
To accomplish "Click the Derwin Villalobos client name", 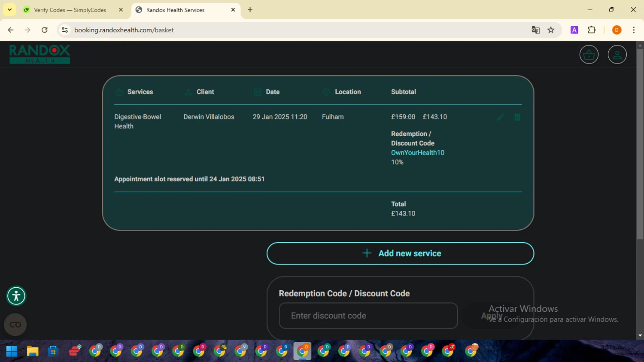I will [209, 117].
